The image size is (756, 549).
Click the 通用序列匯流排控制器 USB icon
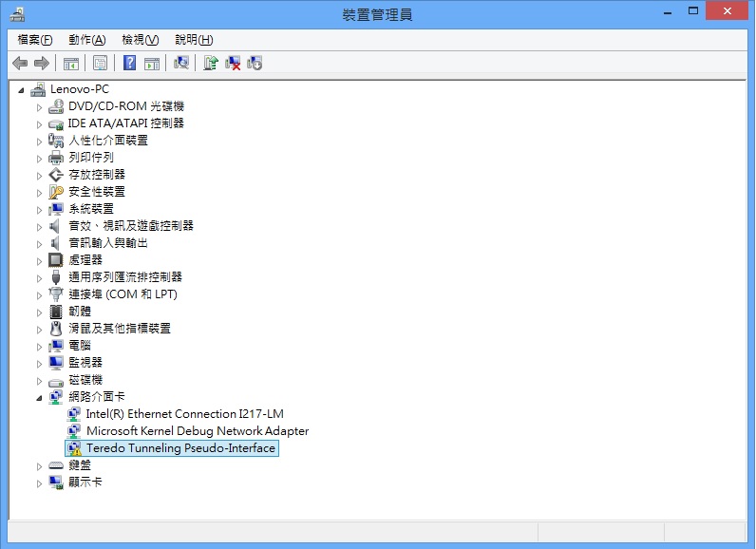point(56,277)
